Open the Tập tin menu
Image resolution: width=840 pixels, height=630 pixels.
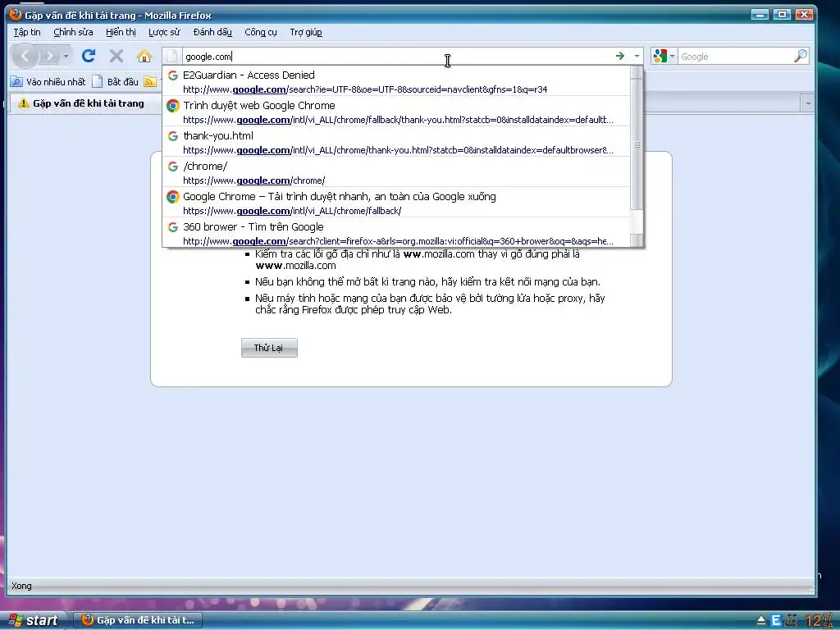tap(27, 32)
